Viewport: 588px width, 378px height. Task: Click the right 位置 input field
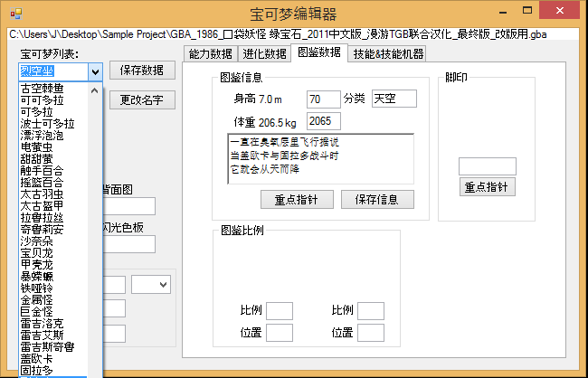click(371, 333)
